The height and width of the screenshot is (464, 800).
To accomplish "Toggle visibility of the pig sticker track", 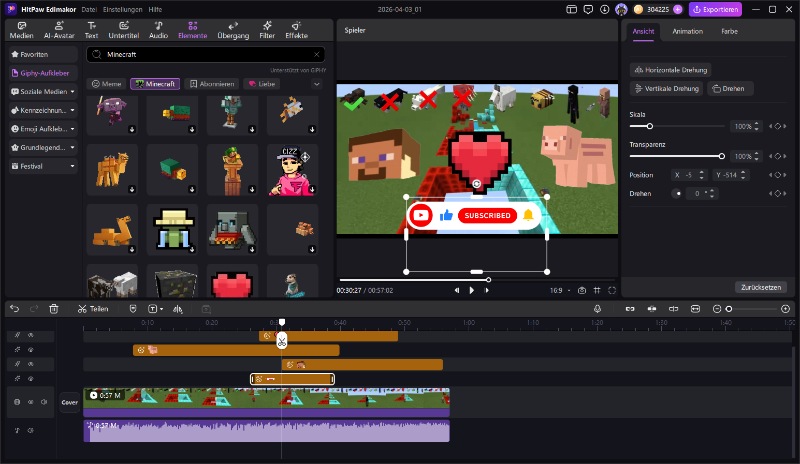I will (31, 350).
